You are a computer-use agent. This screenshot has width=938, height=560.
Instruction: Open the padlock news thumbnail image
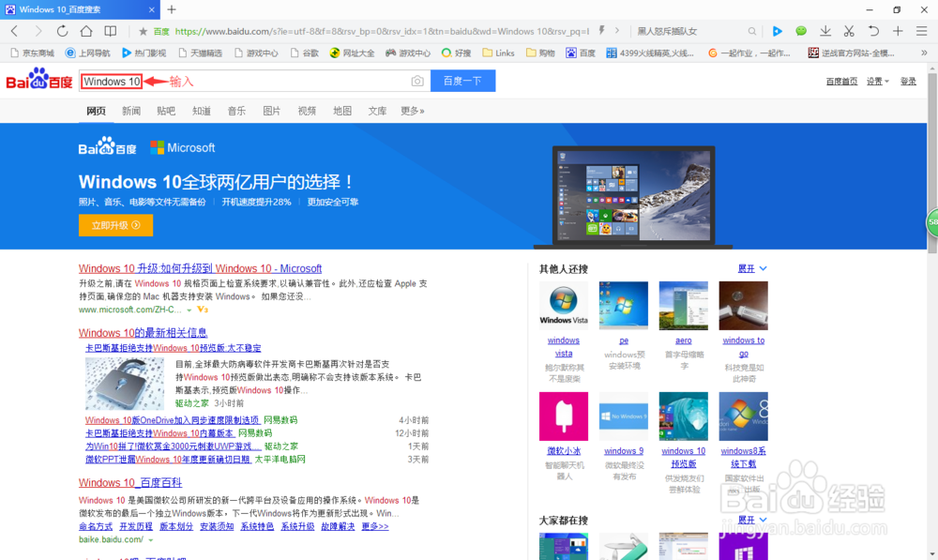click(x=124, y=383)
